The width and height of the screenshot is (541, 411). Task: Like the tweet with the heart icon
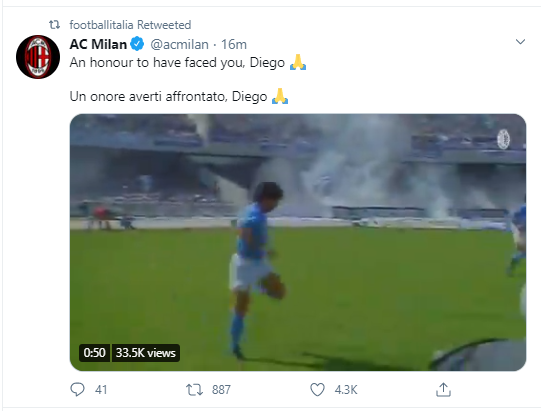[317, 390]
